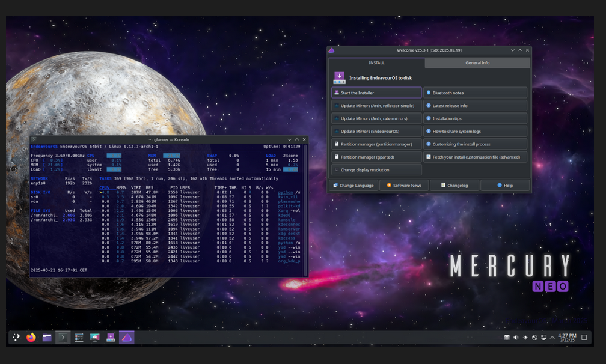
Task: Switch to the General Info tab
Action: click(477, 62)
